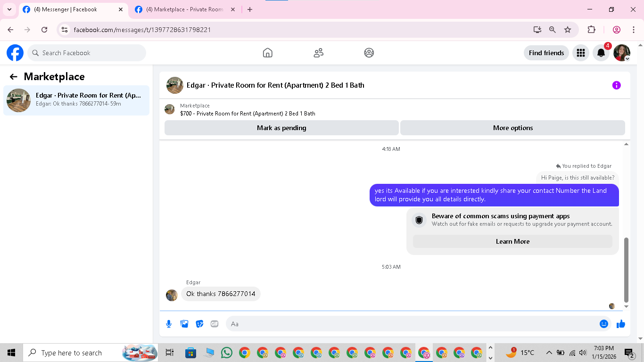Click the install app icon in address bar

pos(537,30)
